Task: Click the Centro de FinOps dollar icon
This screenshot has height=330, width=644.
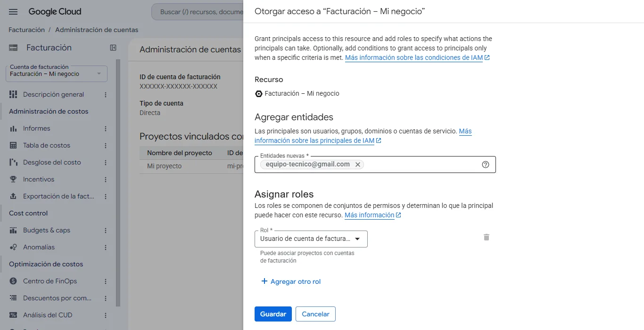Action: point(13,281)
